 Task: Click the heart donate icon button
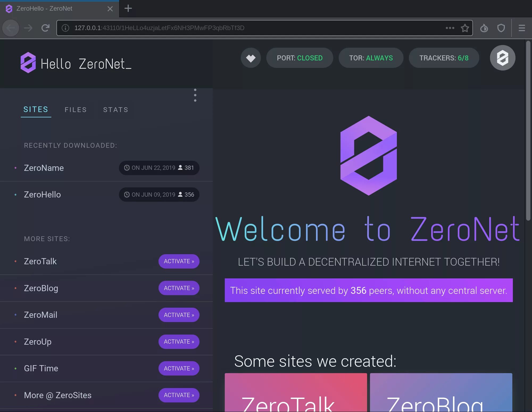point(251,58)
